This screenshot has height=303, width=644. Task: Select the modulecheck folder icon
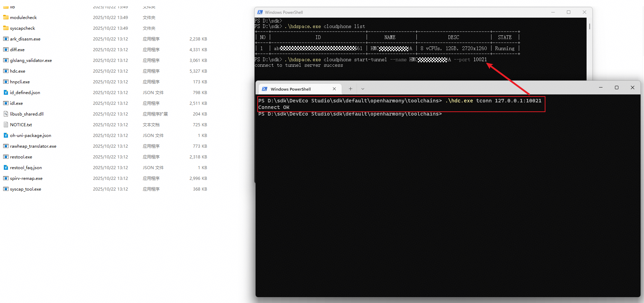click(6, 17)
